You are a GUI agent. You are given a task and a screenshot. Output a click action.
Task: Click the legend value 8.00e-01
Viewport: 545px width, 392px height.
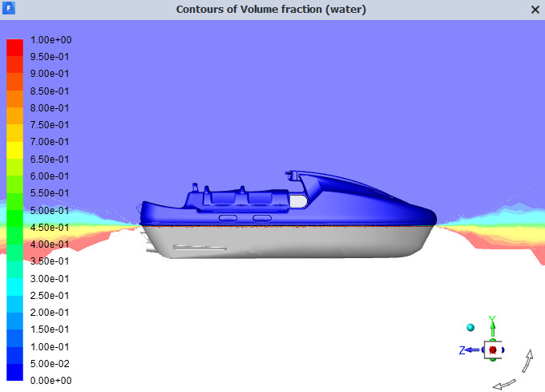tap(50, 108)
